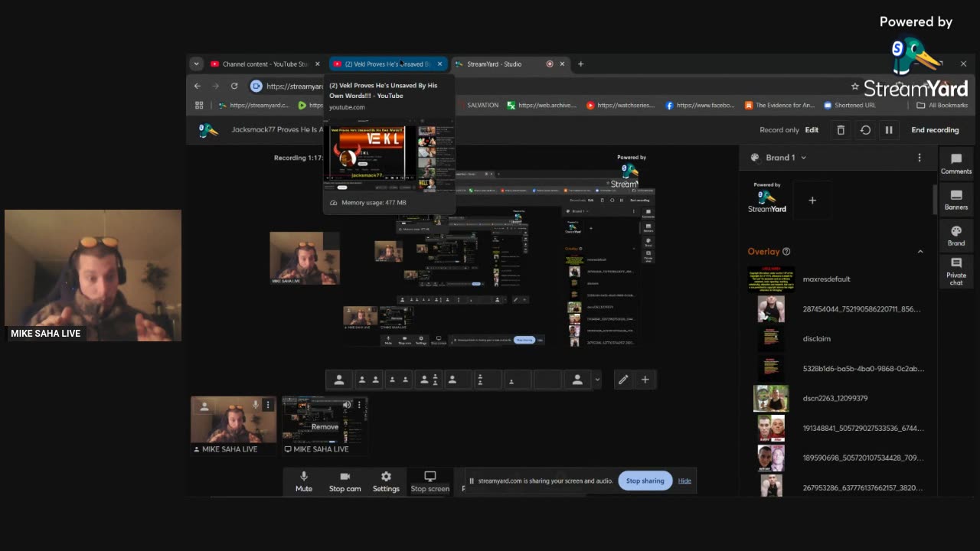Click the Overlay help question icon
The height and width of the screenshot is (551, 980).
point(786,252)
